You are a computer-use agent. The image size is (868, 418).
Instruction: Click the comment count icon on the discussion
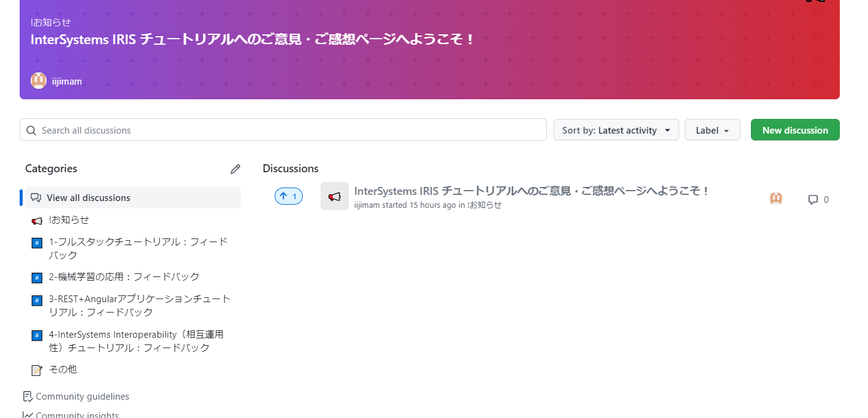(x=813, y=200)
